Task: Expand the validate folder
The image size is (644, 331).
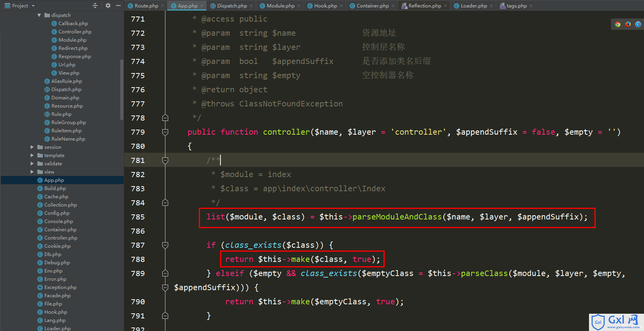Action: point(32,164)
